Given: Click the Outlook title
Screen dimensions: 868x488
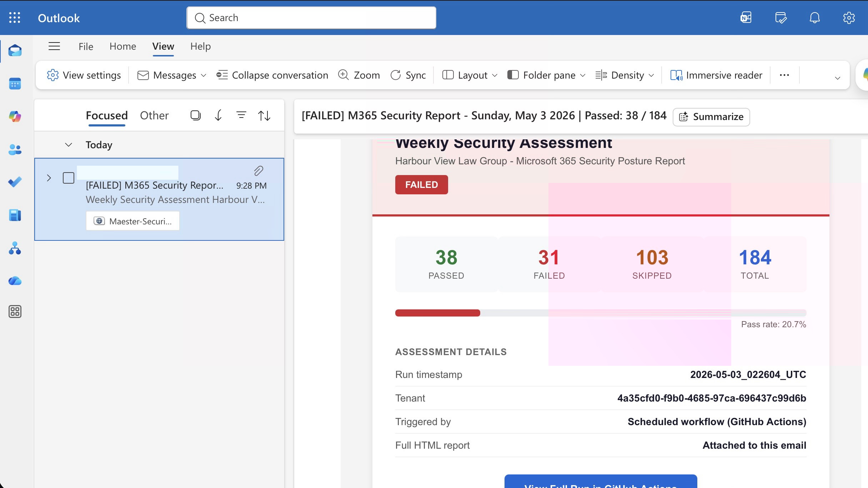Looking at the screenshot, I should tap(59, 18).
